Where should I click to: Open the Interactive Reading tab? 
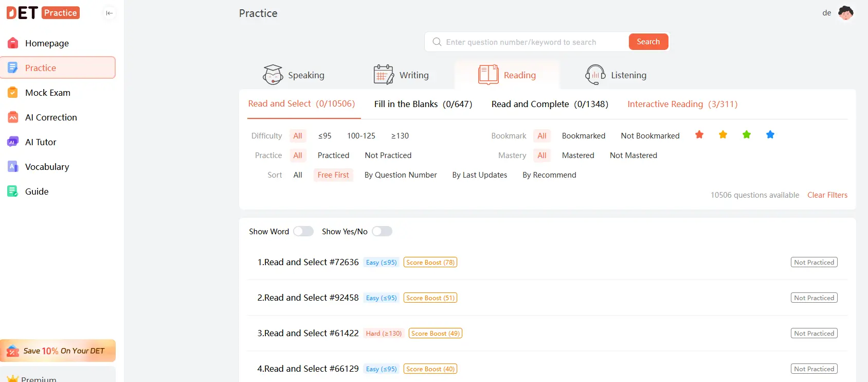pos(682,104)
